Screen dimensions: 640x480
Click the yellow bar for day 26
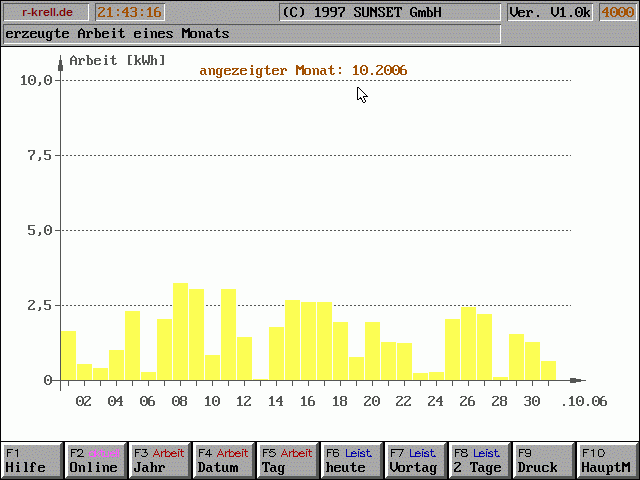coord(468,344)
